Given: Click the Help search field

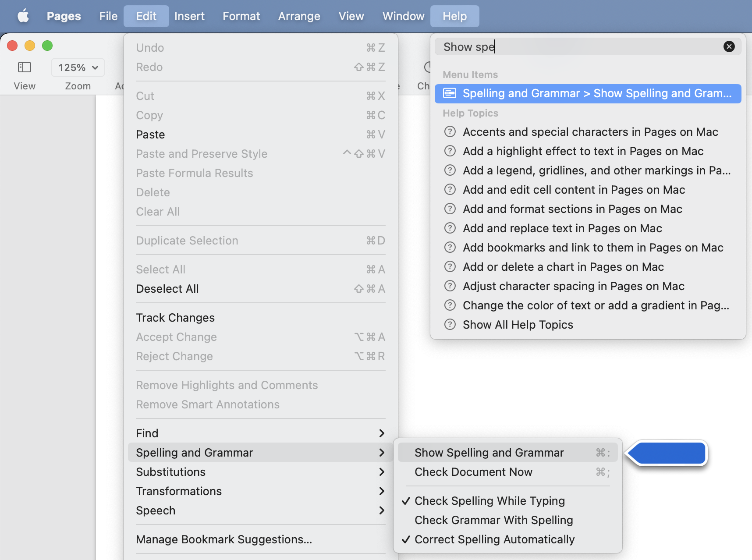Looking at the screenshot, I should pos(588,46).
